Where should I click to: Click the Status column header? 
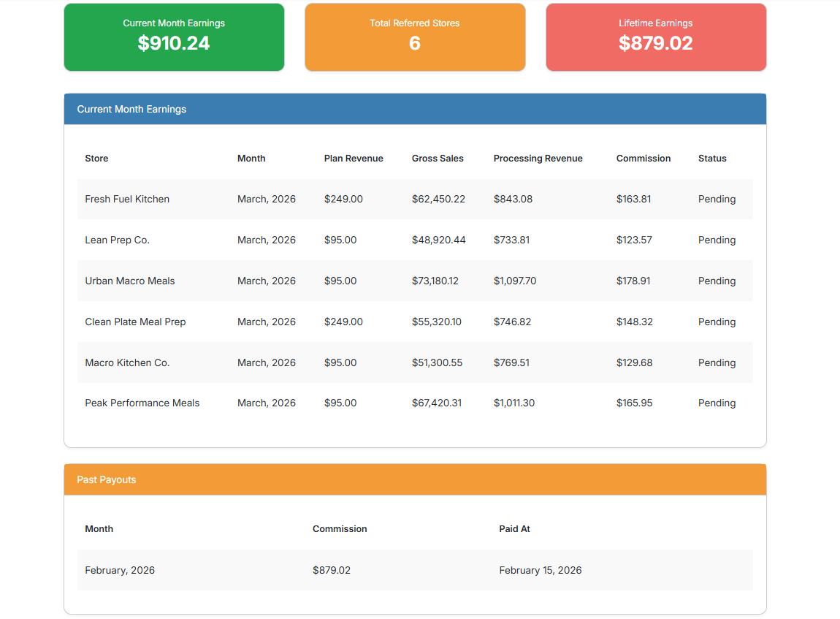click(x=712, y=159)
